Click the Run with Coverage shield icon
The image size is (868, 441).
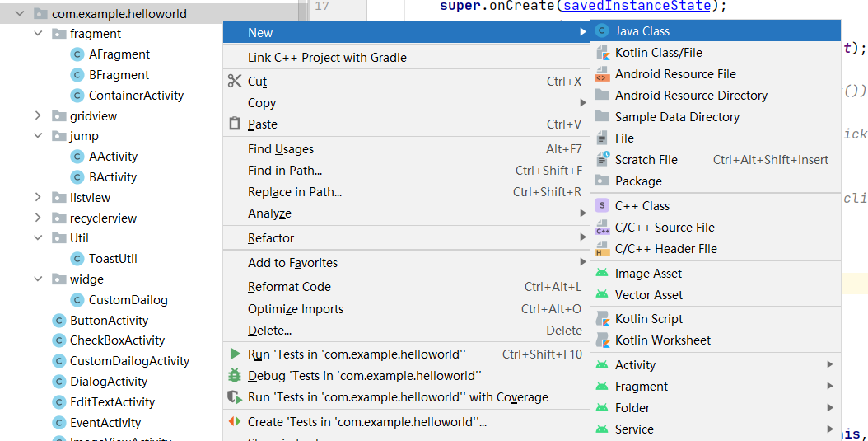[234, 397]
